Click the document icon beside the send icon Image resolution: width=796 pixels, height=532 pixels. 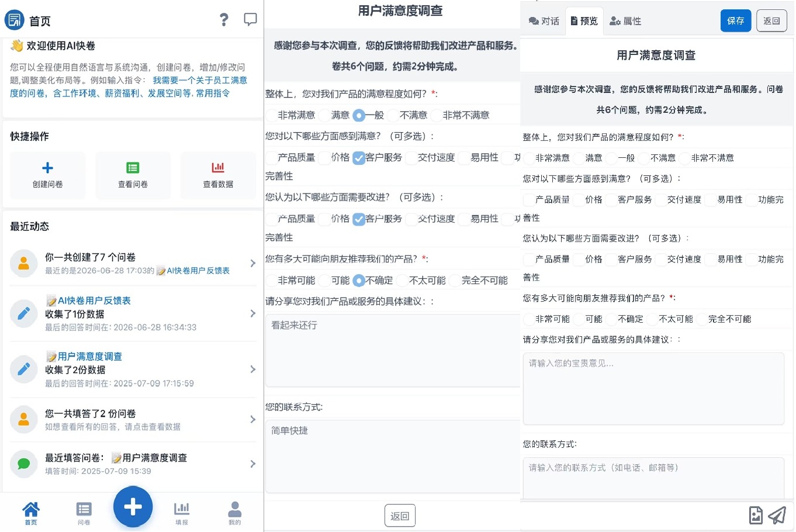(756, 515)
